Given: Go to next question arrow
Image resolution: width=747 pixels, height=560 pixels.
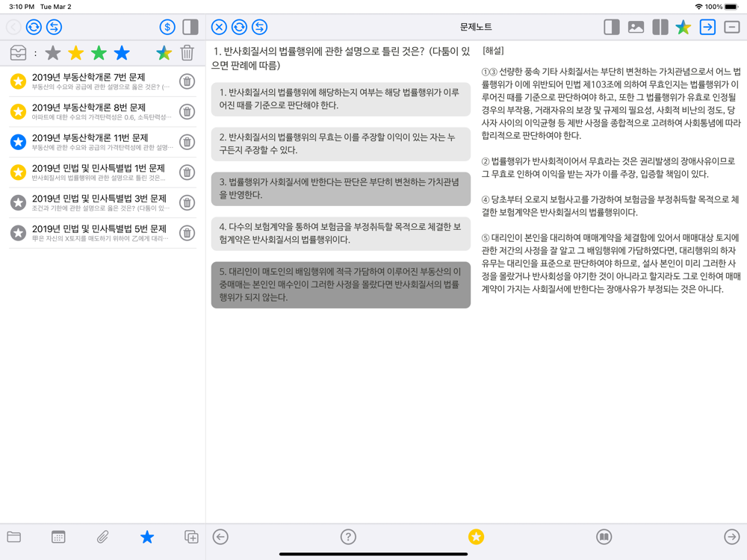Looking at the screenshot, I should point(731,537).
